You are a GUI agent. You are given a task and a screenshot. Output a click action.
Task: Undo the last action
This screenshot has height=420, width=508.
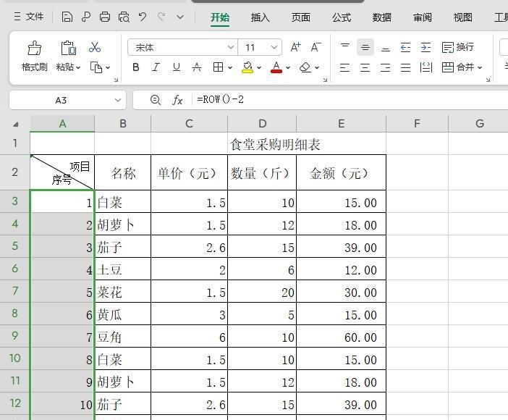143,17
